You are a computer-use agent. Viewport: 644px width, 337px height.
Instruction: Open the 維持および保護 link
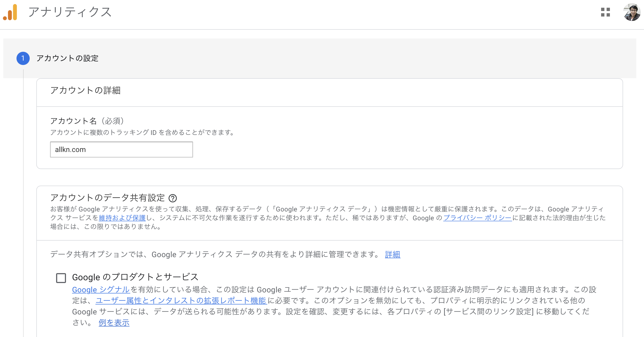pyautogui.click(x=122, y=218)
